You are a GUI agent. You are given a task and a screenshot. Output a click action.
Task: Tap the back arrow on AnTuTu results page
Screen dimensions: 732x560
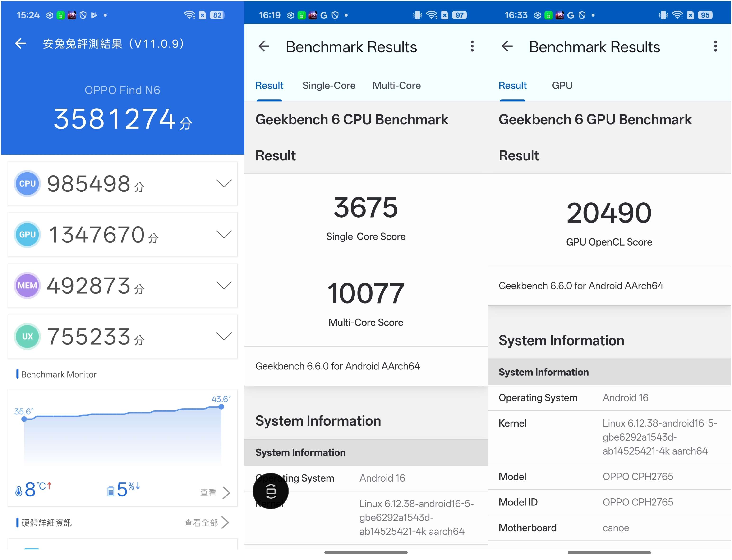[21, 43]
